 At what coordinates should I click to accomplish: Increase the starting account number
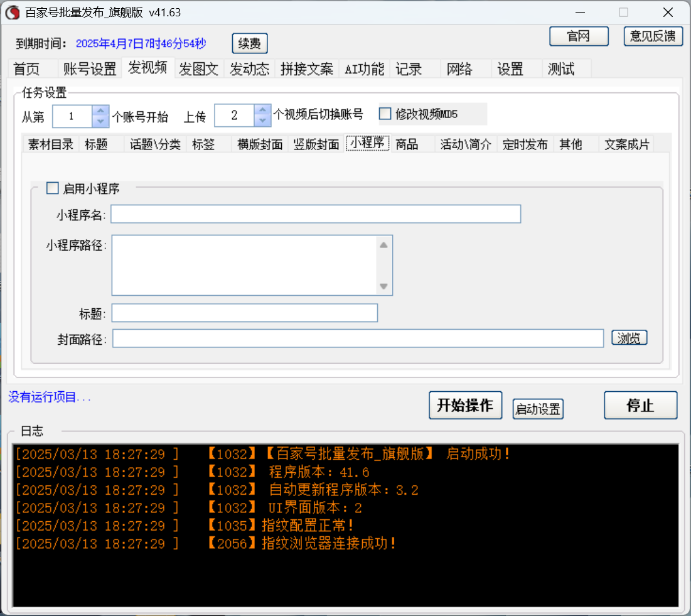click(100, 111)
